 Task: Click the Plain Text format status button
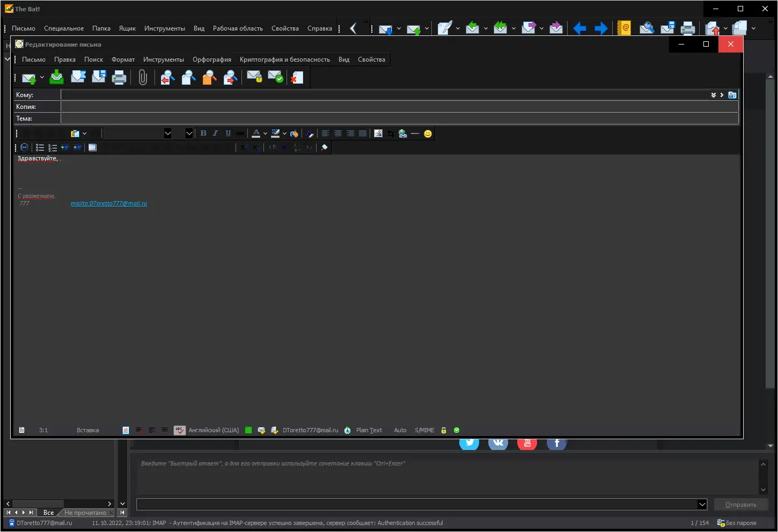pos(369,430)
